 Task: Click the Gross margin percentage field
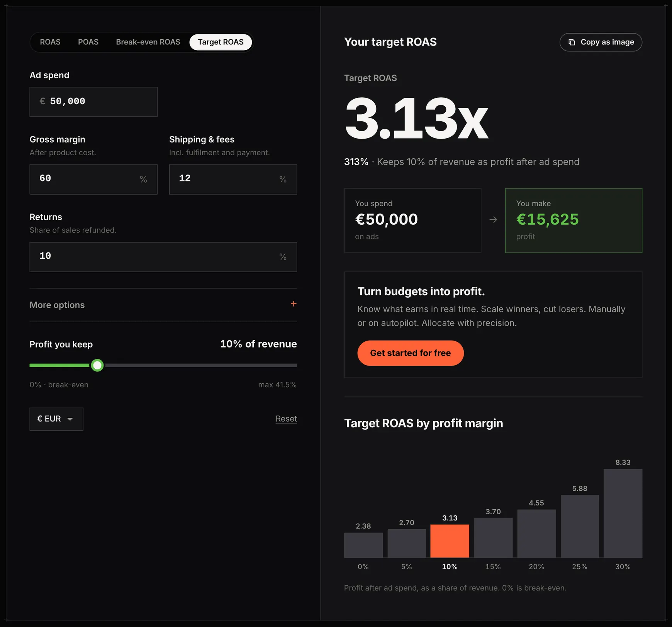coord(93,180)
